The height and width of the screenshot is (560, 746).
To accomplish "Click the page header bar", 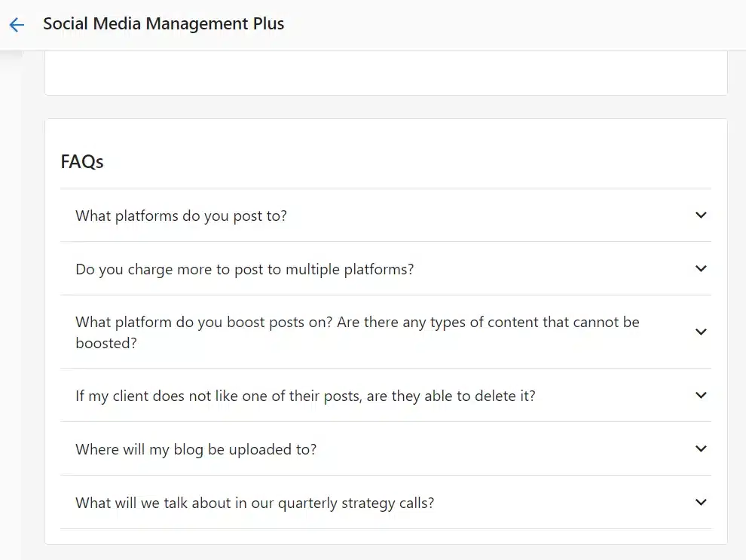I will (452, 25).
